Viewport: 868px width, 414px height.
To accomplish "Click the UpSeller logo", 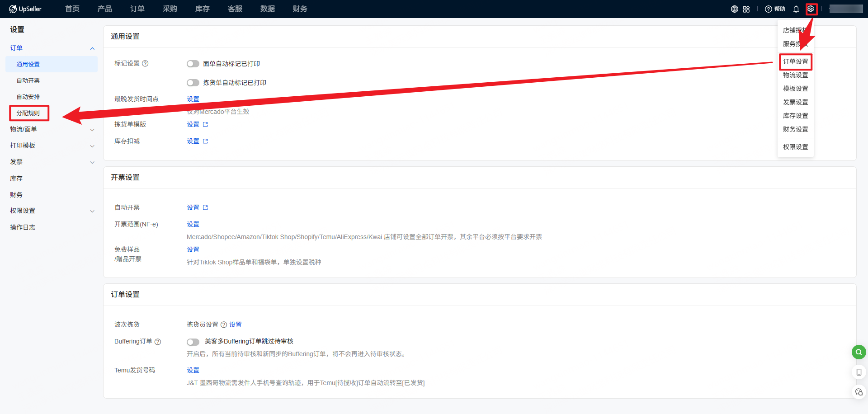I will [25, 9].
